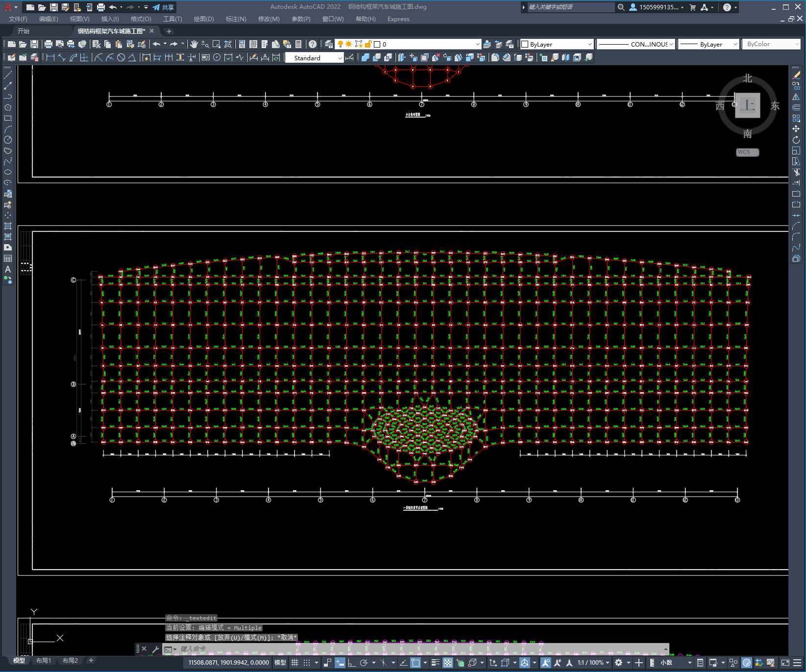Click the WCS button under the ViewCube
The height and width of the screenshot is (672, 806).
[x=747, y=152]
